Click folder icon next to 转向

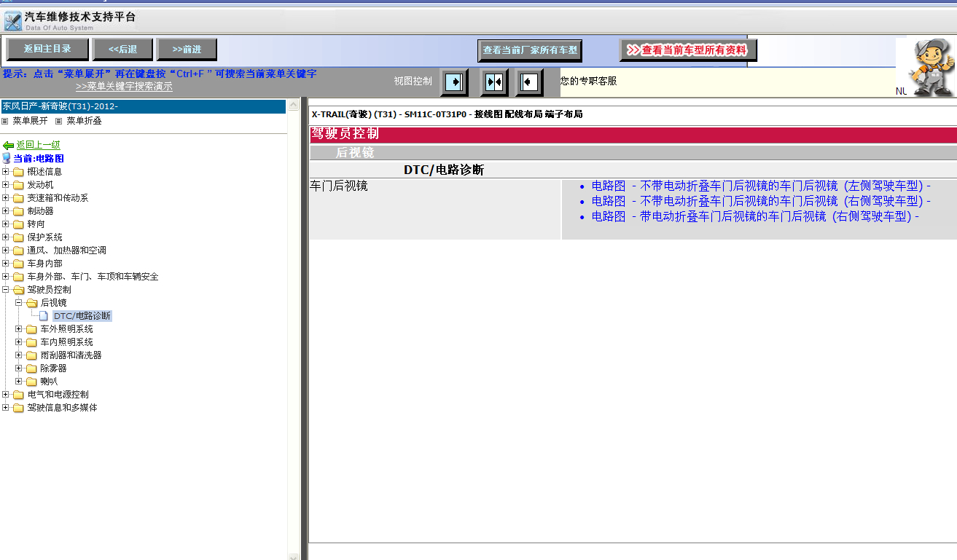tap(18, 224)
